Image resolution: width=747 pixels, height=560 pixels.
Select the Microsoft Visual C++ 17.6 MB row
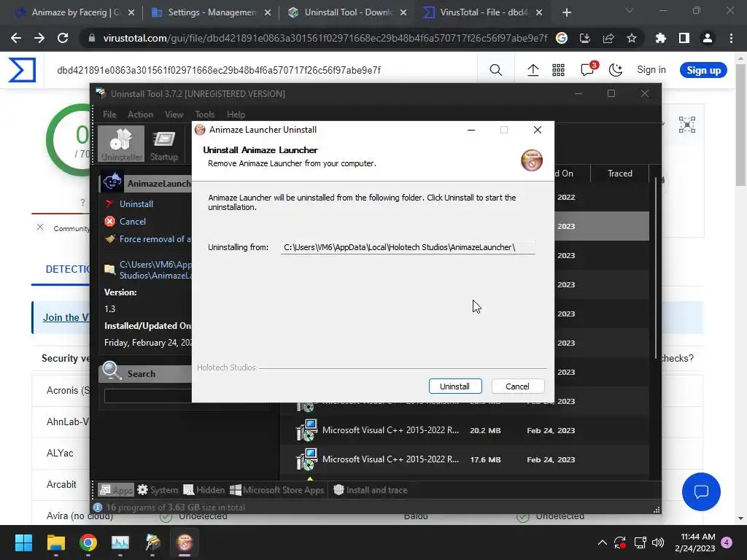[465, 459]
